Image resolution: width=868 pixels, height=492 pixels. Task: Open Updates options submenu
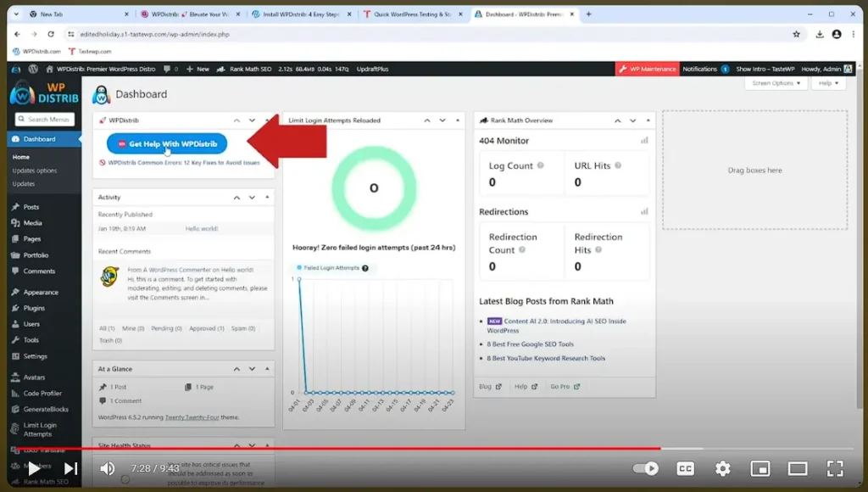[34, 171]
